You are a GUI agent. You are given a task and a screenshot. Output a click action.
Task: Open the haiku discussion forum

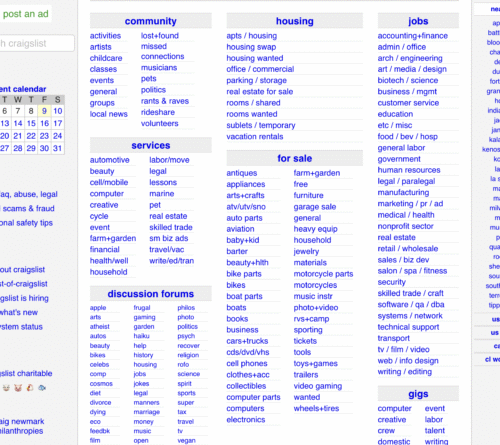[141, 336]
